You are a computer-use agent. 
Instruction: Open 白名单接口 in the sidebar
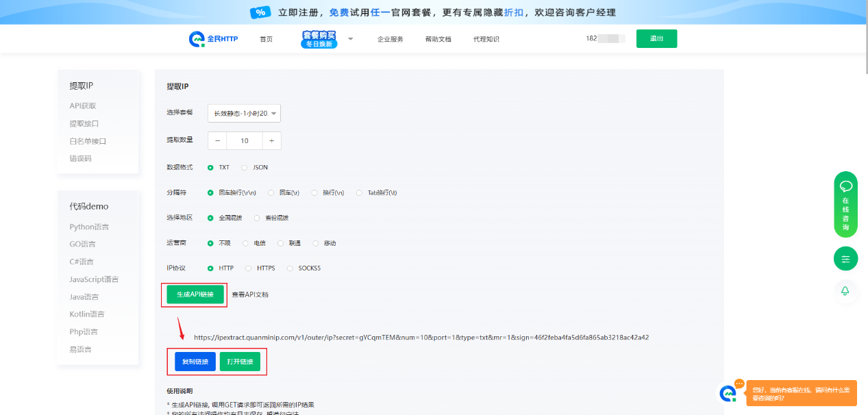click(88, 141)
